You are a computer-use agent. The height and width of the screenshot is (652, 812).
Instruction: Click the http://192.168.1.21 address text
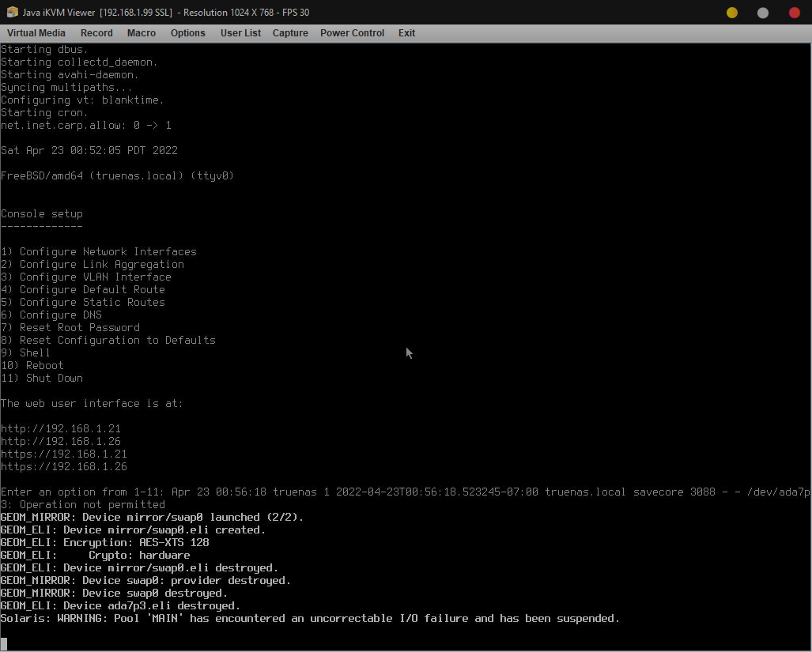click(x=61, y=428)
